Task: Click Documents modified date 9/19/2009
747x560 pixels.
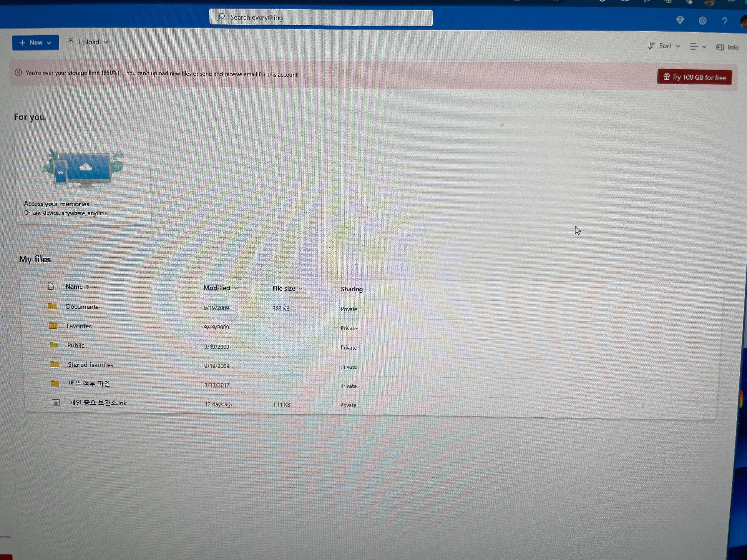Action: coord(216,308)
